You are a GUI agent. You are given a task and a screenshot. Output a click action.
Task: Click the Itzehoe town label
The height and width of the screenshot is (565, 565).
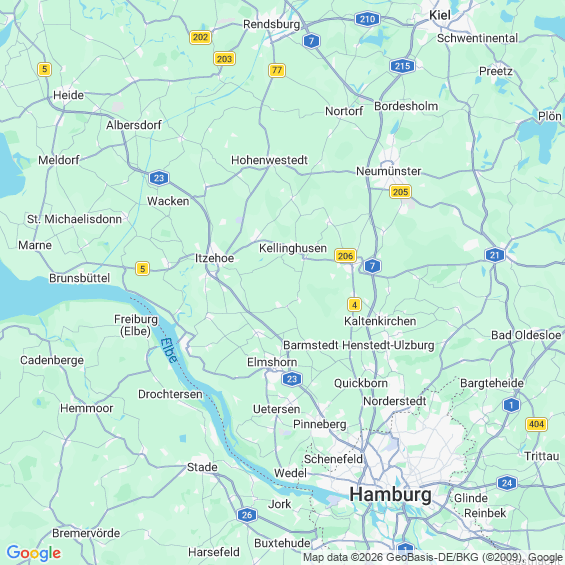(214, 258)
